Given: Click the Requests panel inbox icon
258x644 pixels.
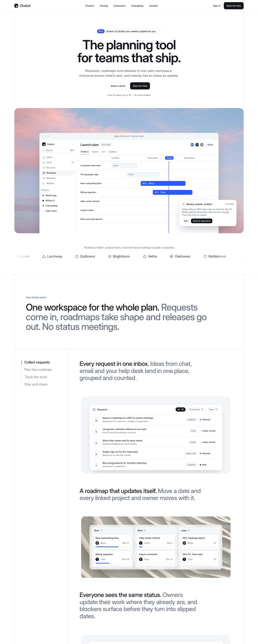Looking at the screenshot, I should [94, 409].
